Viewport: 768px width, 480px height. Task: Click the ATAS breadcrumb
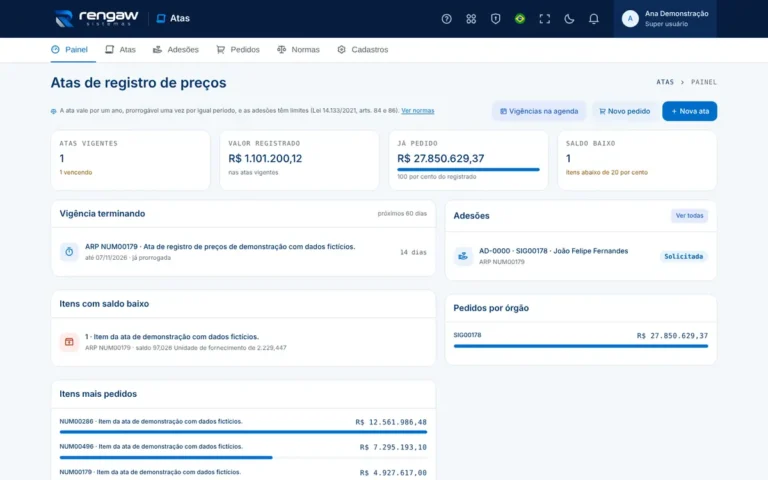[665, 82]
